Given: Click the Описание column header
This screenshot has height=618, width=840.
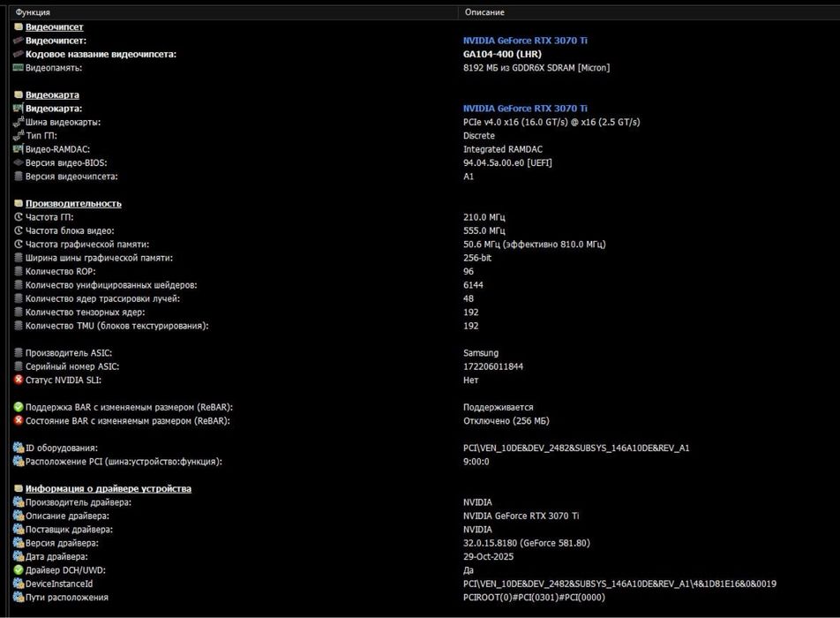Looking at the screenshot, I should (x=484, y=12).
